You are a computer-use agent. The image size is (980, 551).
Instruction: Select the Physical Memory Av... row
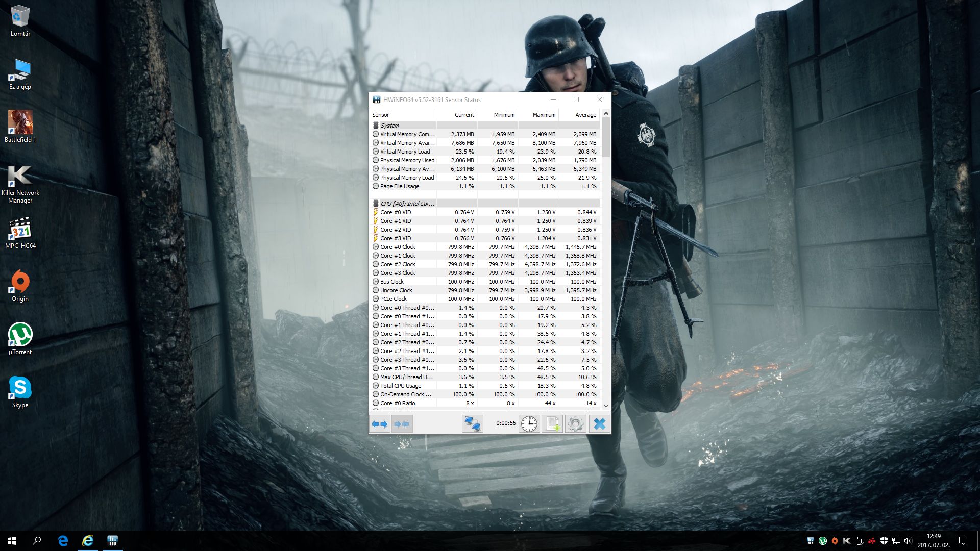484,169
